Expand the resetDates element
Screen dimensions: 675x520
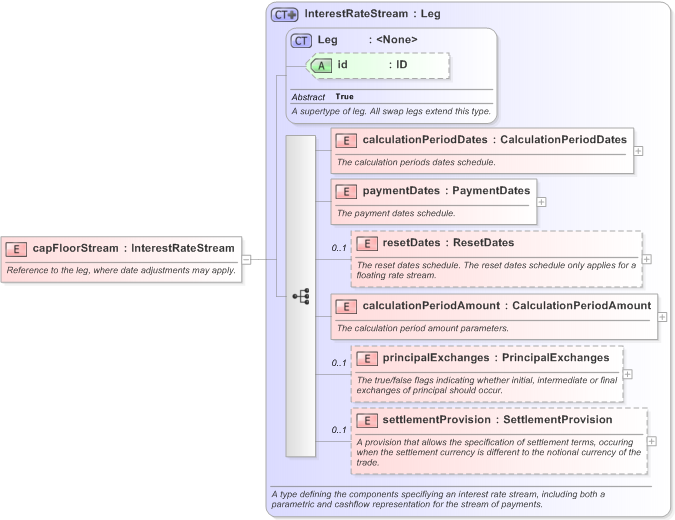coord(647,259)
